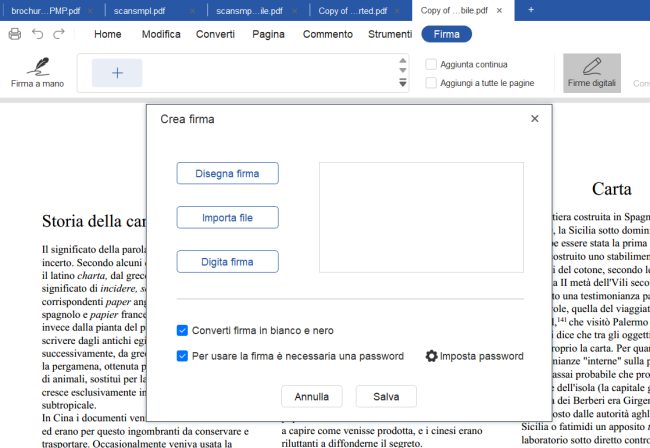The height and width of the screenshot is (448, 650).
Task: Click Imposta password link
Action: click(x=481, y=356)
